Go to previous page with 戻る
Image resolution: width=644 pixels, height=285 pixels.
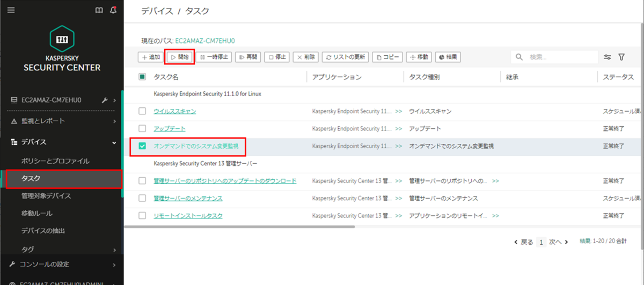coord(524,242)
